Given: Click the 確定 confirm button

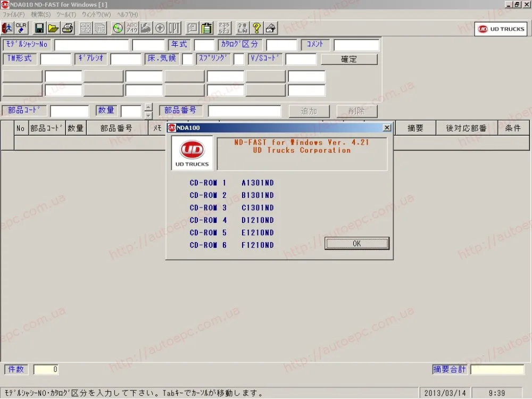Looking at the screenshot, I should click(349, 60).
